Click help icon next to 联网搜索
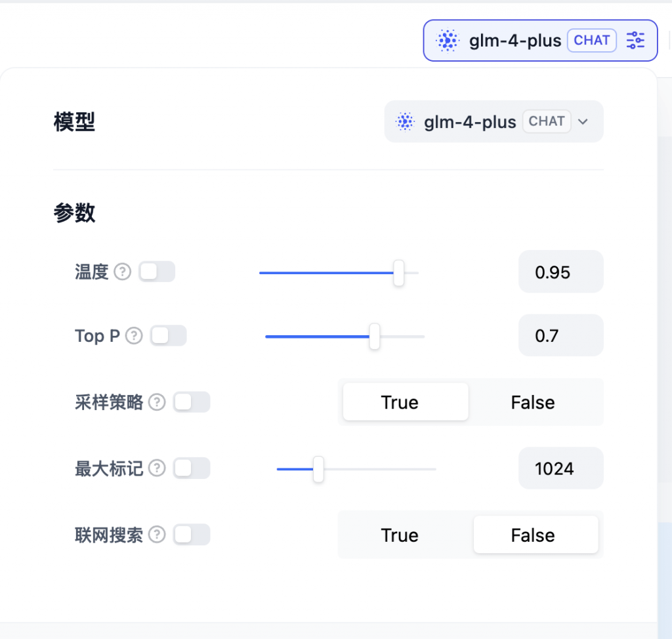The height and width of the screenshot is (639, 672). [157, 535]
